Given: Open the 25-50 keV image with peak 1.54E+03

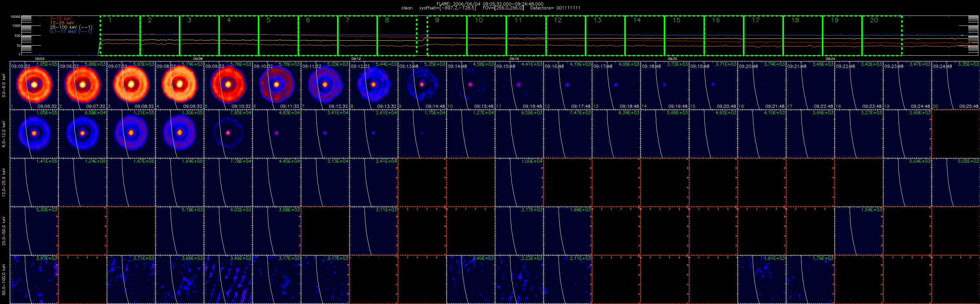Looking at the screenshot, I should pyautogui.click(x=859, y=231).
